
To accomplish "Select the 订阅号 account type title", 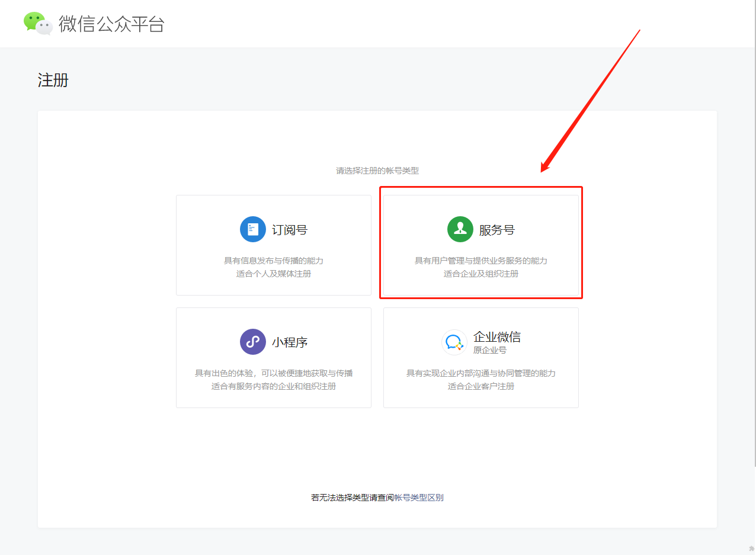I will (289, 230).
